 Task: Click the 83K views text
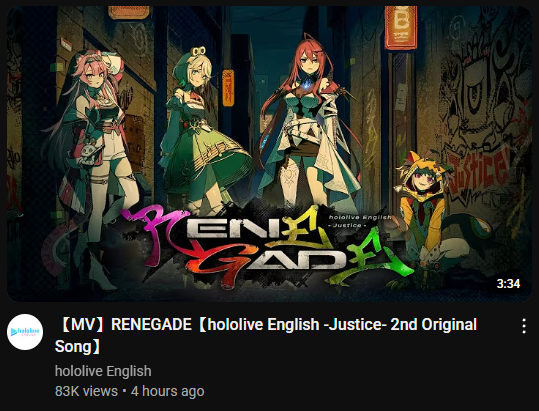(x=86, y=391)
